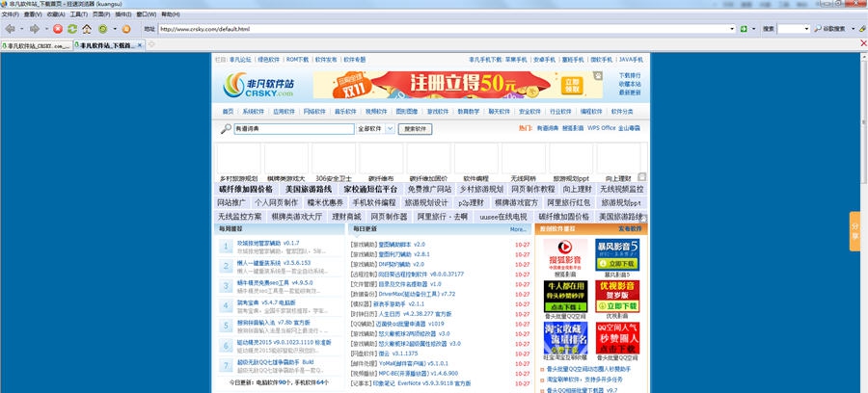Open the 游戏软件 navigation link
This screenshot has width=868, height=393.
click(437, 112)
